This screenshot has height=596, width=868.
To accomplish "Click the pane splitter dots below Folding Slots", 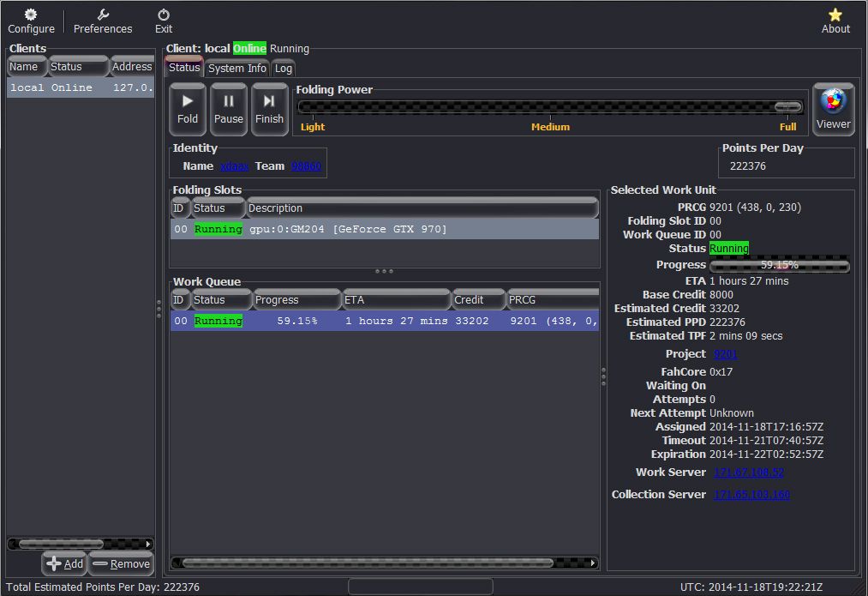I will click(x=384, y=271).
